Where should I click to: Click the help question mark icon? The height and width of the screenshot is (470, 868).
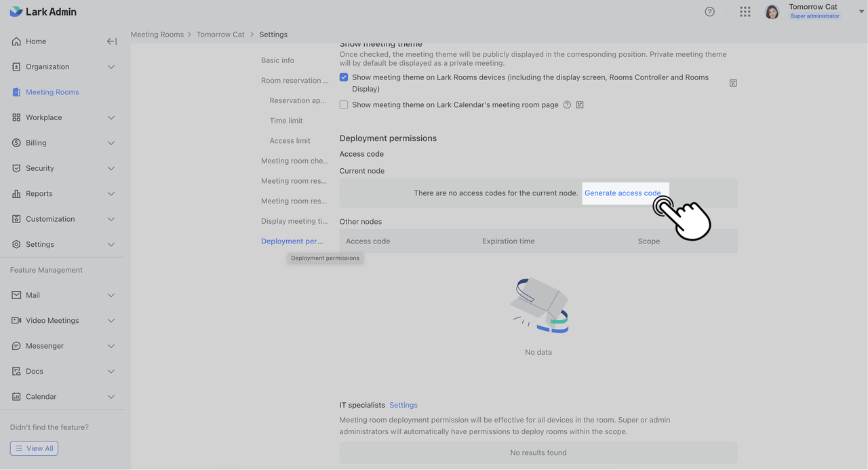pos(709,12)
